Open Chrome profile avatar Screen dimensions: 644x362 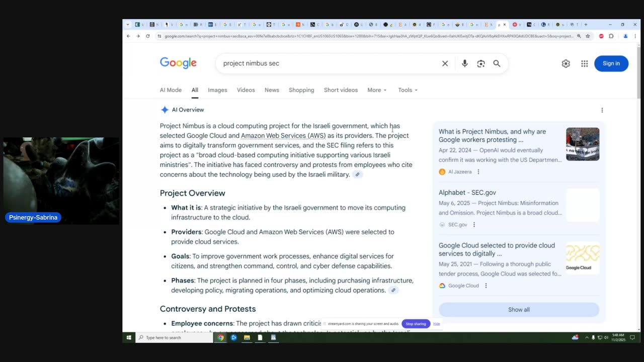pyautogui.click(x=625, y=36)
